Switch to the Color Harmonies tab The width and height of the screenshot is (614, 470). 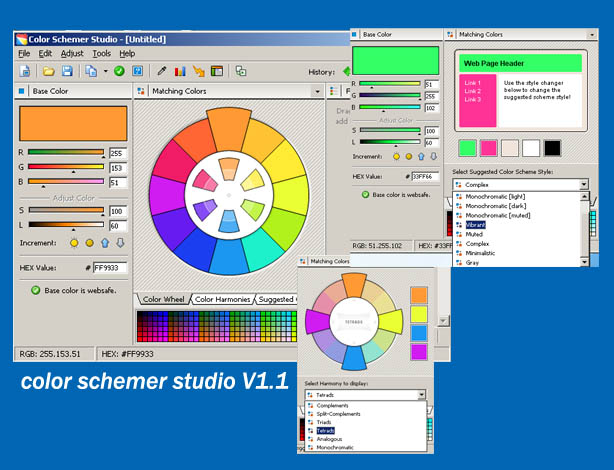tap(222, 299)
